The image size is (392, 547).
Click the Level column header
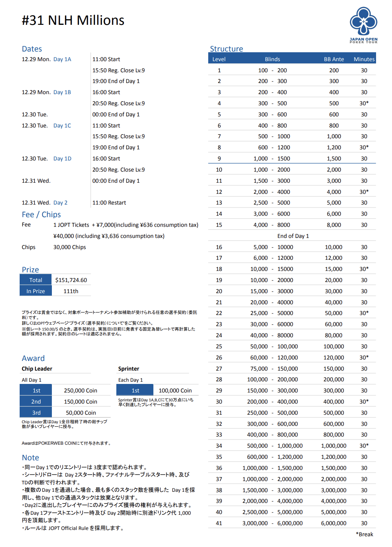219,59
